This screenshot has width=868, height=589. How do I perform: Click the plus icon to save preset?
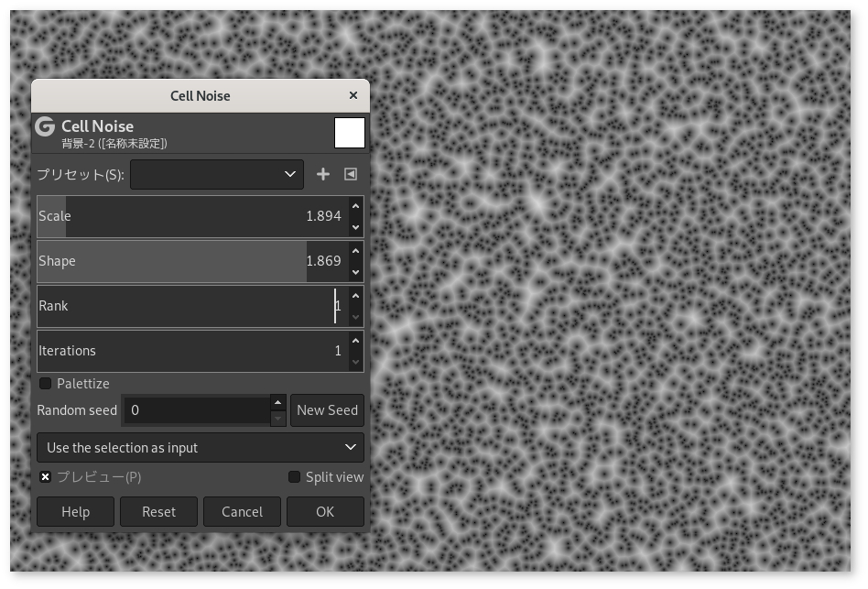[322, 174]
